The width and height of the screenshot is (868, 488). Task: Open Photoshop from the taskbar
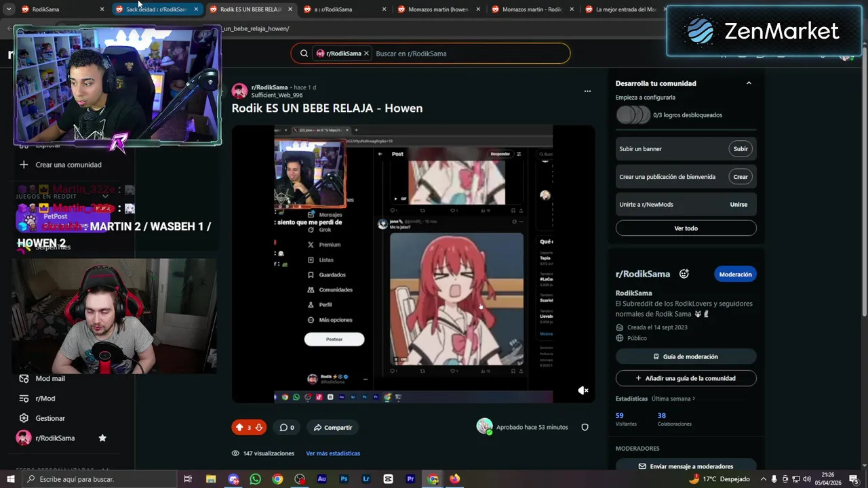pyautogui.click(x=344, y=479)
